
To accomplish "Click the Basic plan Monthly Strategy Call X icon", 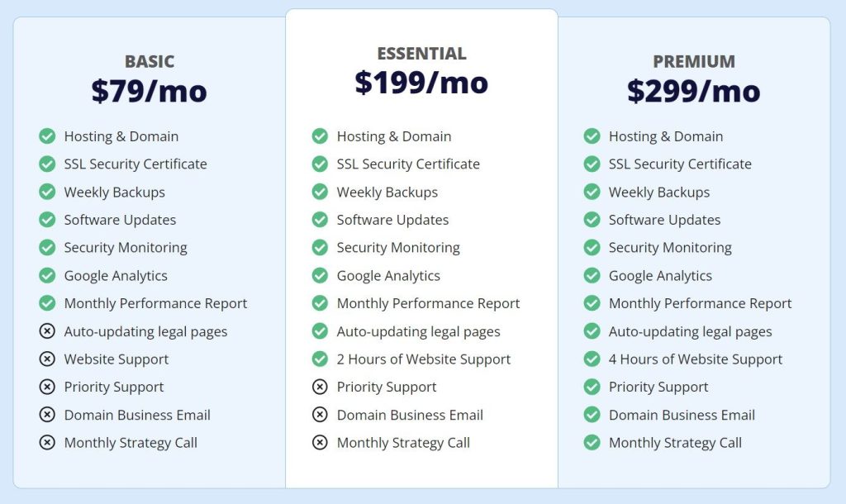I will tap(47, 443).
